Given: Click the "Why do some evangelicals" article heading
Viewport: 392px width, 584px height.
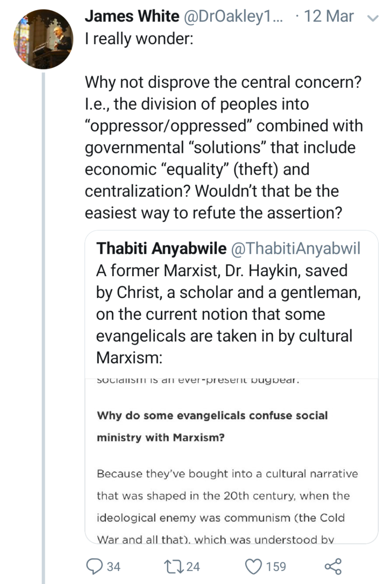Looking at the screenshot, I should [x=212, y=426].
